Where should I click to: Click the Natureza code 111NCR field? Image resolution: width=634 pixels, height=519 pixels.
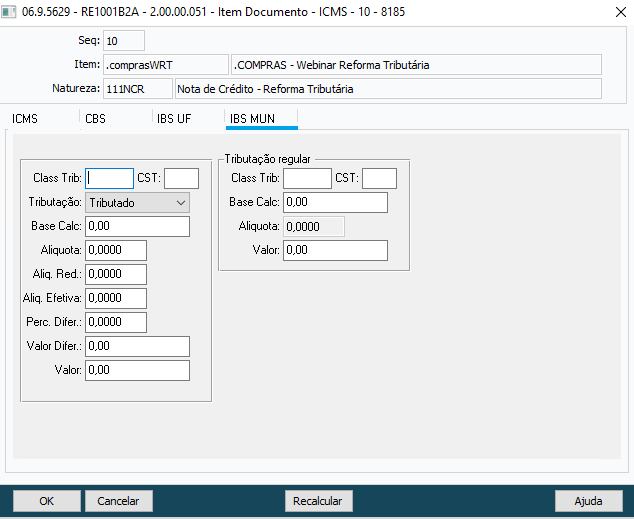138,89
